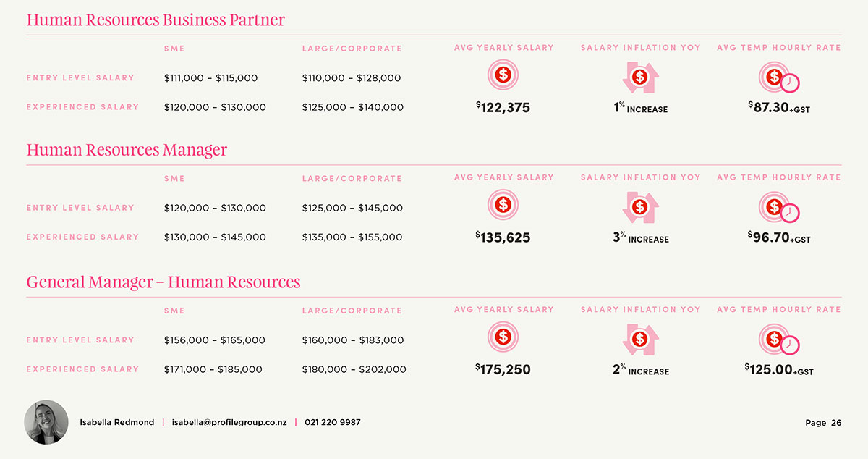
Task: Click the HR Business Partner temp hourly rate clock icon
Action: [778, 77]
